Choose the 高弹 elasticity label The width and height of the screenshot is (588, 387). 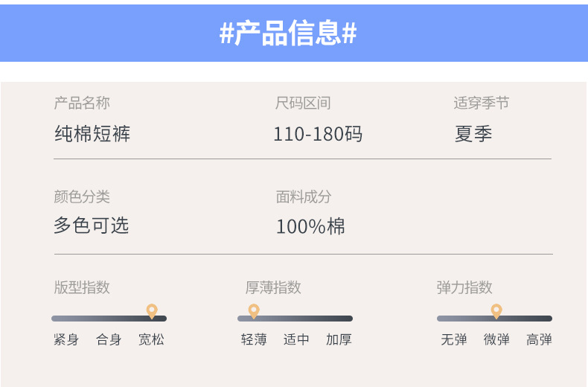pos(539,339)
